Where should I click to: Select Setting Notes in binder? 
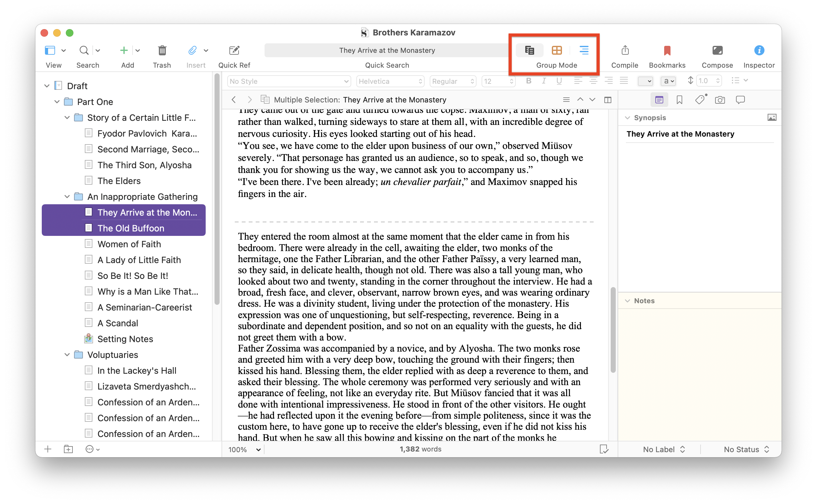tap(125, 339)
